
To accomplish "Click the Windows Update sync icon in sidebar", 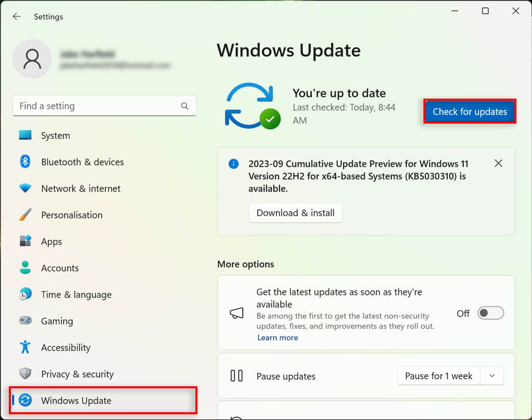I will pyautogui.click(x=25, y=400).
